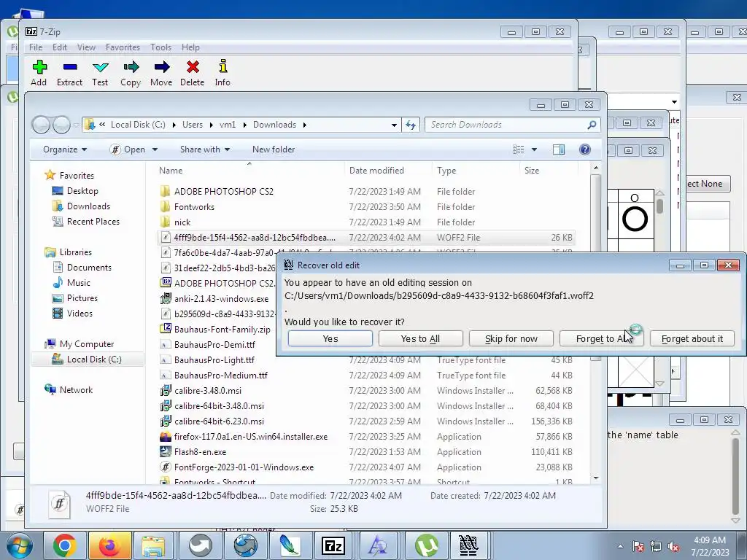Open the change view options dropdown arrow

point(534,149)
